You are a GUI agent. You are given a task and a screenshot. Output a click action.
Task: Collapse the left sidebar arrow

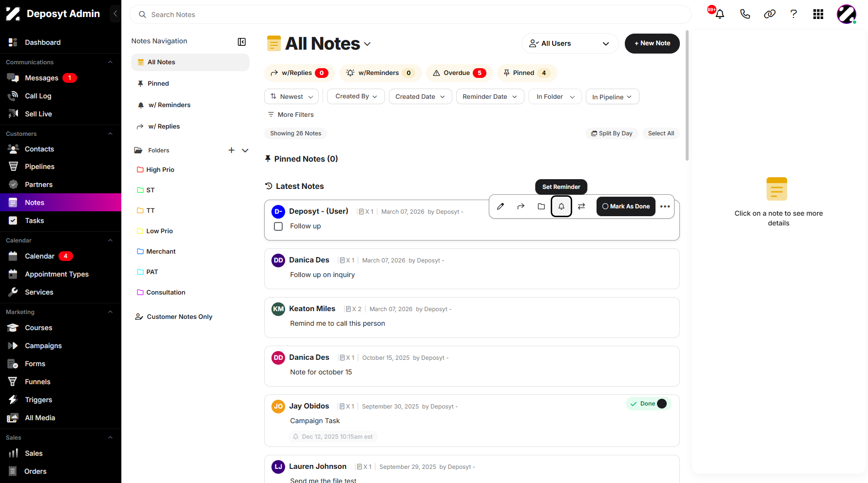click(115, 14)
